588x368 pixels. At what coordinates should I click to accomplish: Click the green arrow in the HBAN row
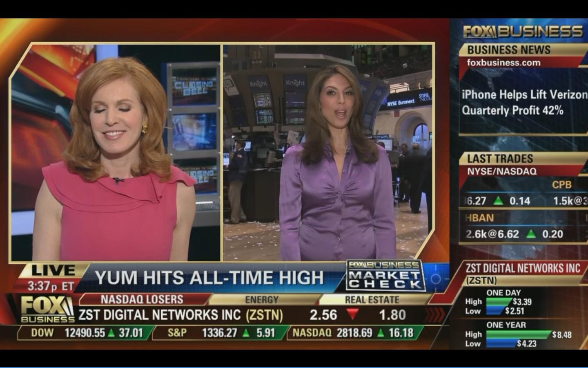click(x=531, y=234)
